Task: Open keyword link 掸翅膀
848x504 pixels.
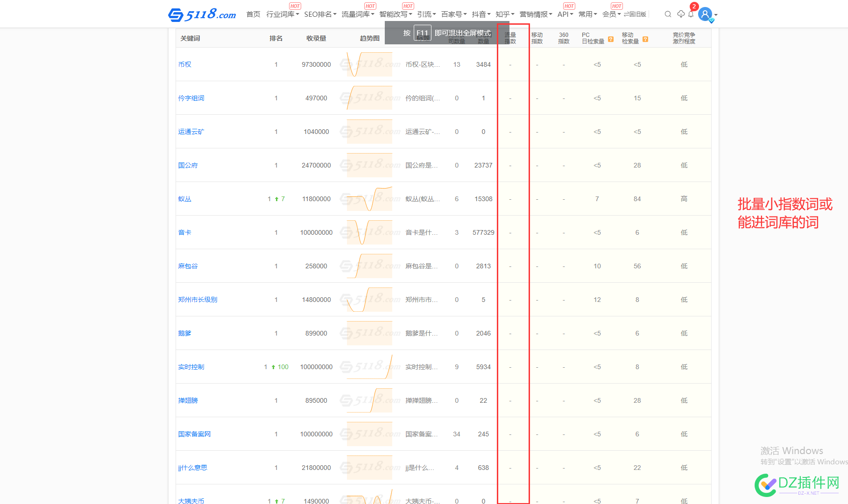Action: point(188,400)
